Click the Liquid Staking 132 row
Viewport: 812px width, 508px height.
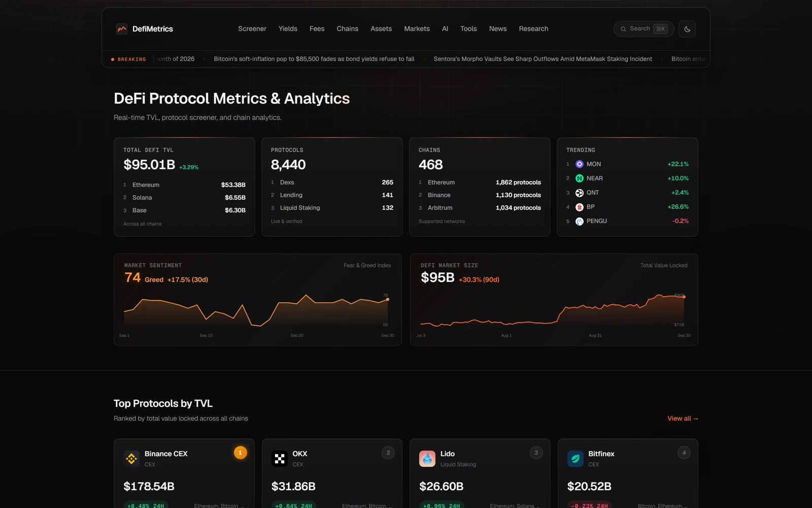tap(332, 208)
